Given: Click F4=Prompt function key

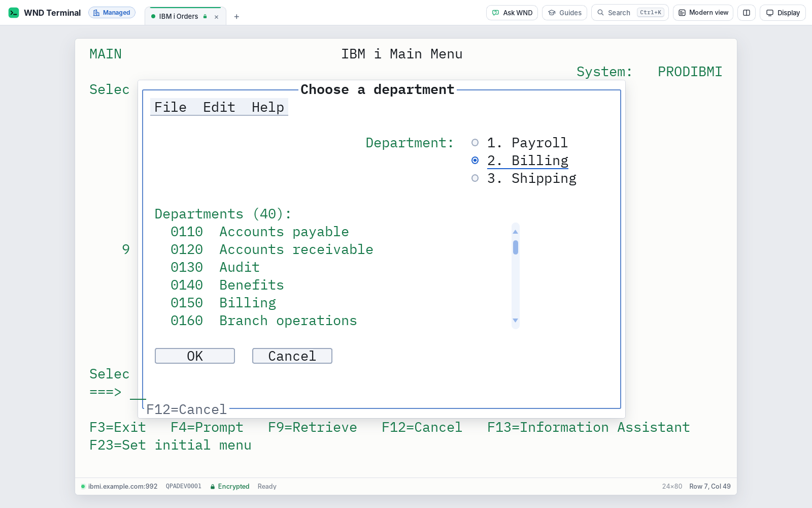Looking at the screenshot, I should tap(207, 427).
